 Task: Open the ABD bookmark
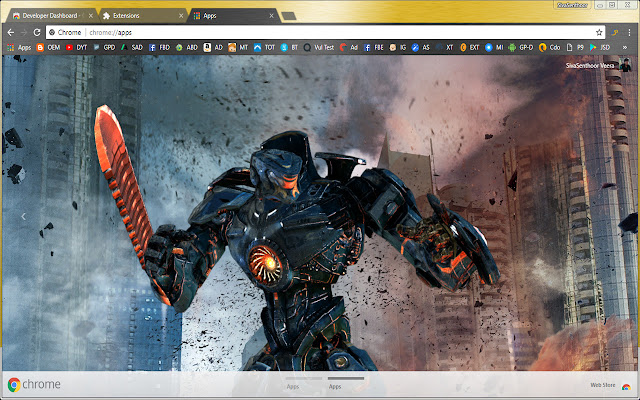187,47
